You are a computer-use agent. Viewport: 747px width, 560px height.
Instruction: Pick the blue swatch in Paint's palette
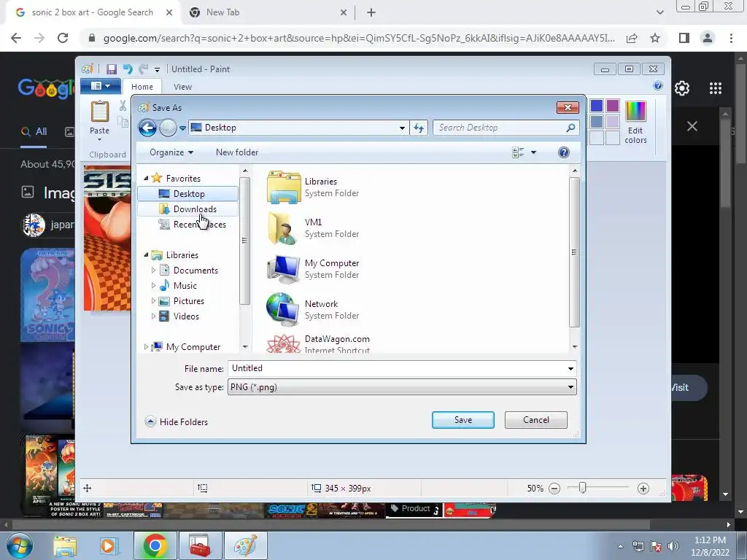pos(597,106)
